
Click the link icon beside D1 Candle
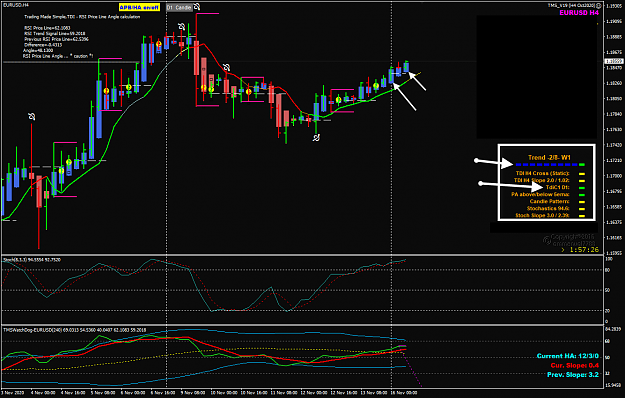click(197, 7)
